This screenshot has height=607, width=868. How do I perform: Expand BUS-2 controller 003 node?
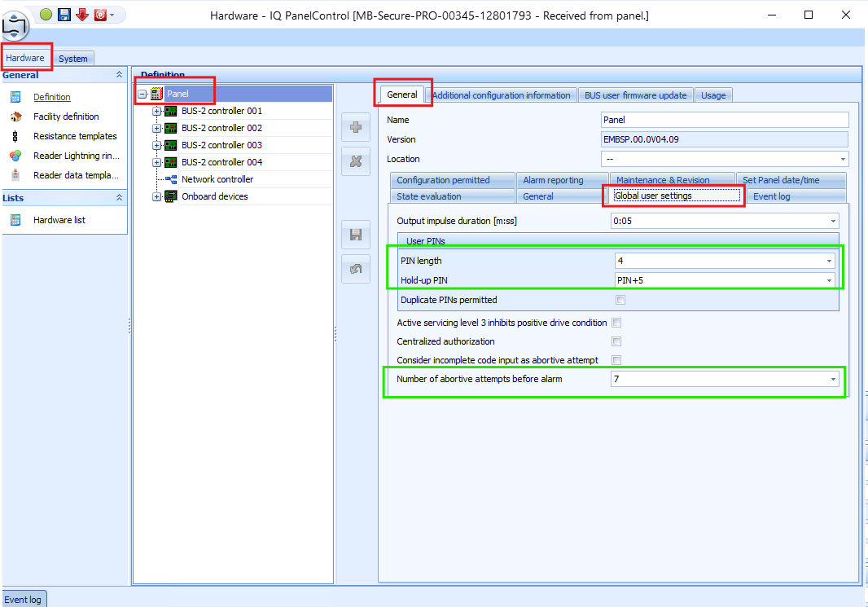[x=156, y=145]
